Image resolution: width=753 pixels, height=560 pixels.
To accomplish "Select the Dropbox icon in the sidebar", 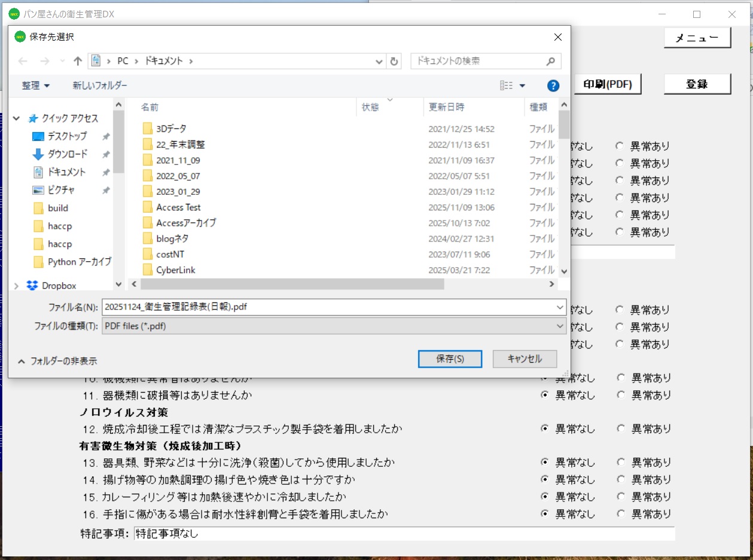I will click(32, 285).
